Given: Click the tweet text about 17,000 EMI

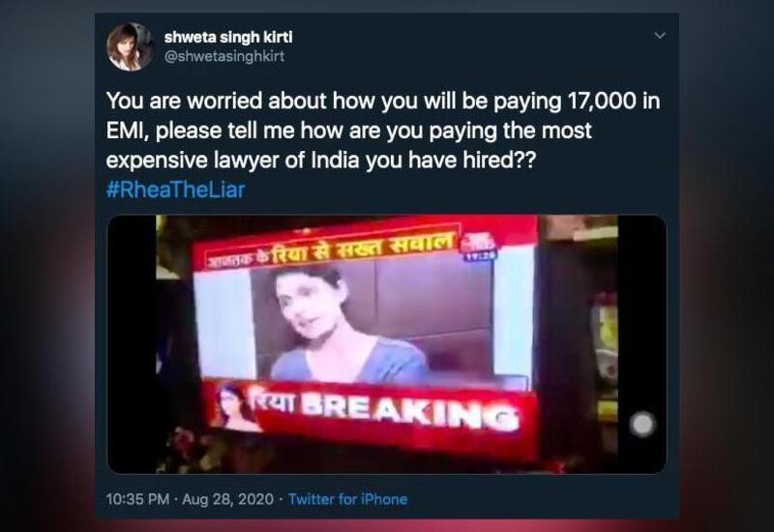Looking at the screenshot, I should click(x=383, y=131).
